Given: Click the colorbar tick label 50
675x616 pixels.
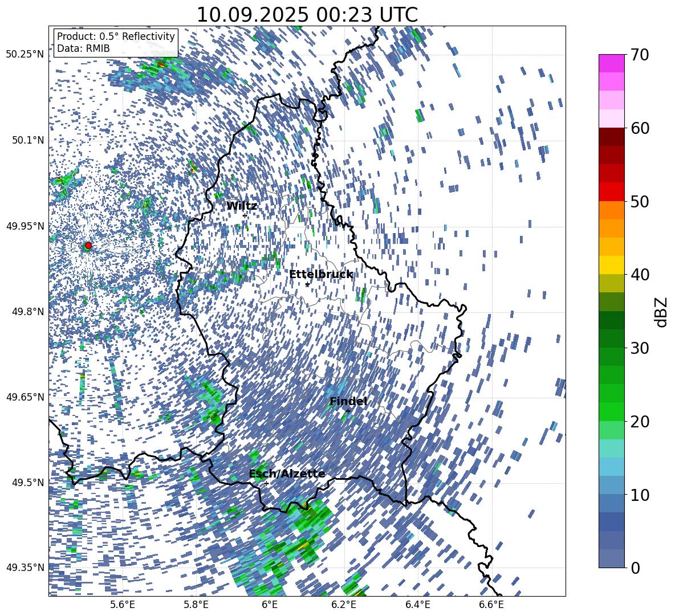Looking at the screenshot, I should point(640,201).
